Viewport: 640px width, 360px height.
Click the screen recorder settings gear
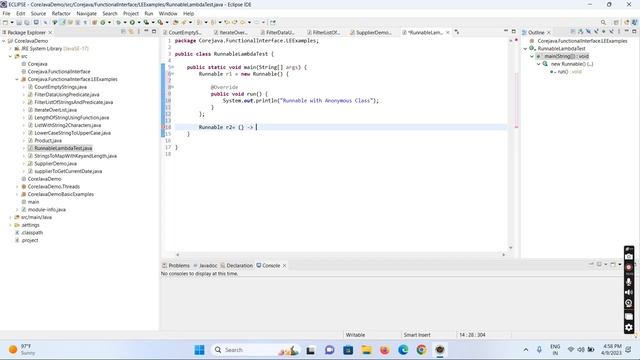pyautogui.click(x=629, y=327)
